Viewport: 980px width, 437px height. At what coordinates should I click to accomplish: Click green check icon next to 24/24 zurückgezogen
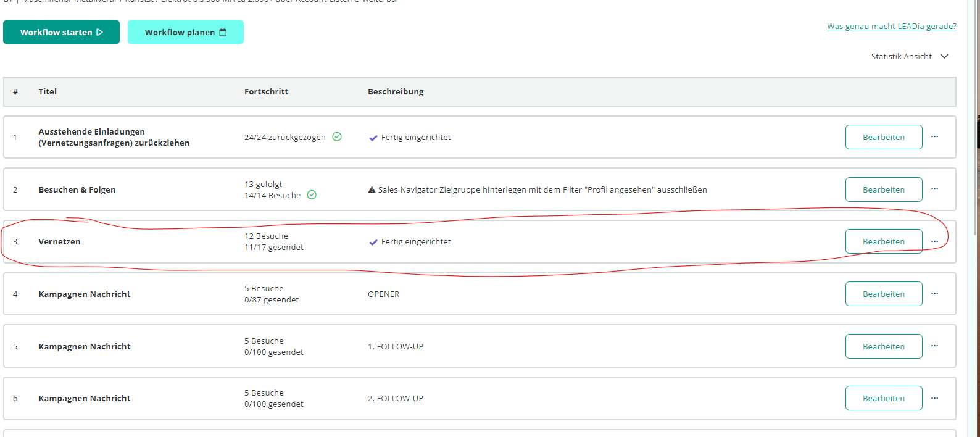[337, 137]
